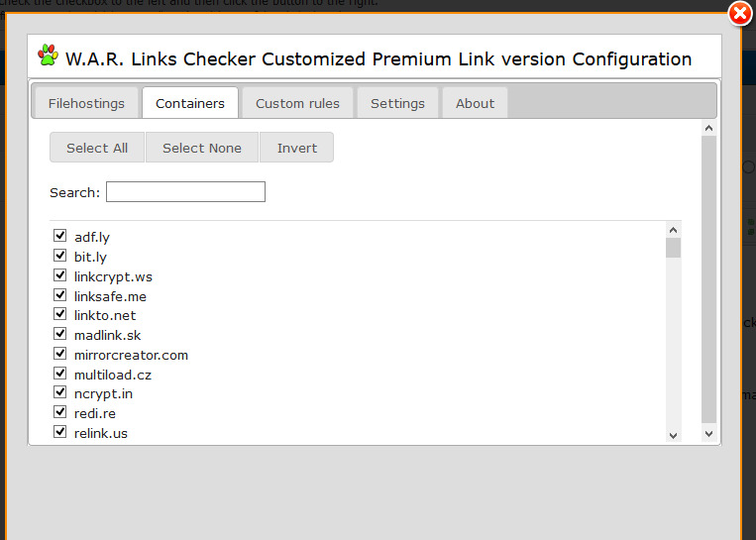Click the W.A.R. paw logo icon
The image size is (756, 540).
pyautogui.click(x=49, y=55)
